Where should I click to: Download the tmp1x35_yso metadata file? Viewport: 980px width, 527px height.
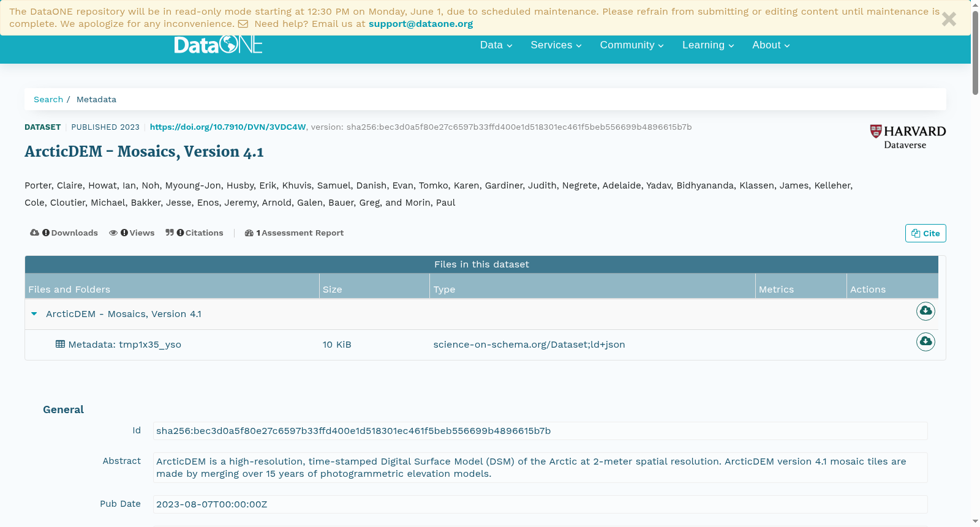pyautogui.click(x=925, y=341)
